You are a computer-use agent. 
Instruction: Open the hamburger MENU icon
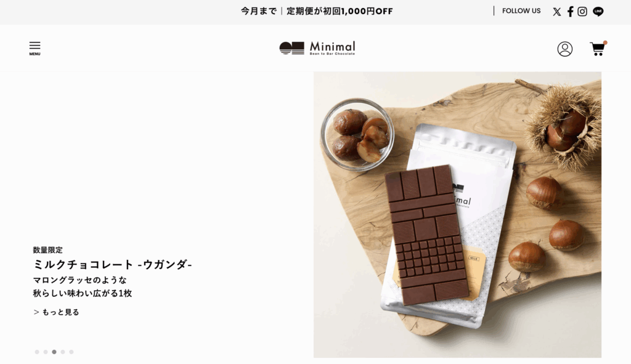pos(35,48)
